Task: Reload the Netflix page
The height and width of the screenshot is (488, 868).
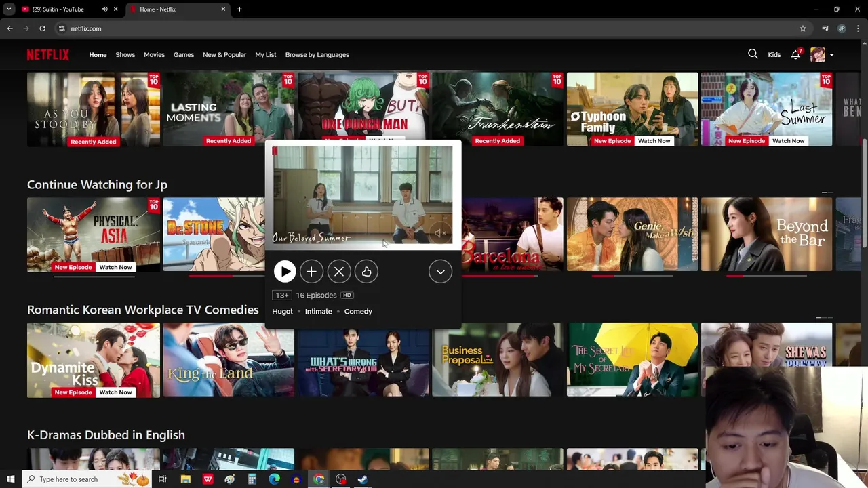Action: click(42, 28)
